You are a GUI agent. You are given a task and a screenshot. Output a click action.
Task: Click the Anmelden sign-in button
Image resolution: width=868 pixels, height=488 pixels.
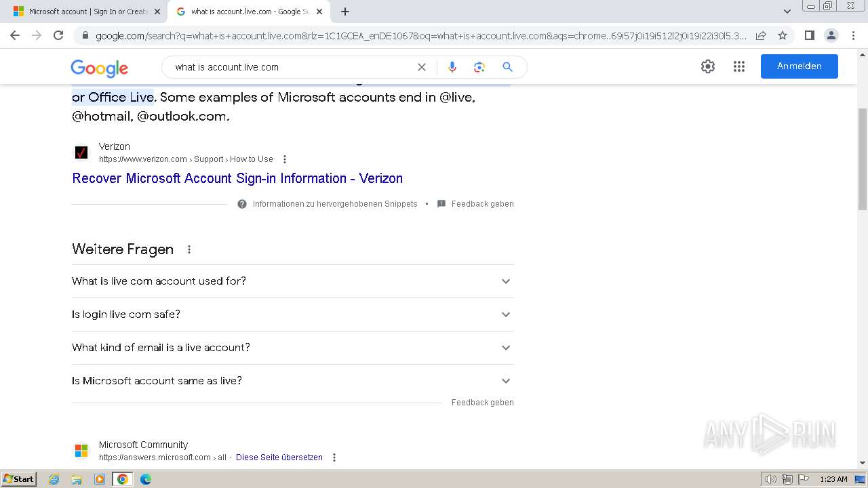click(800, 66)
